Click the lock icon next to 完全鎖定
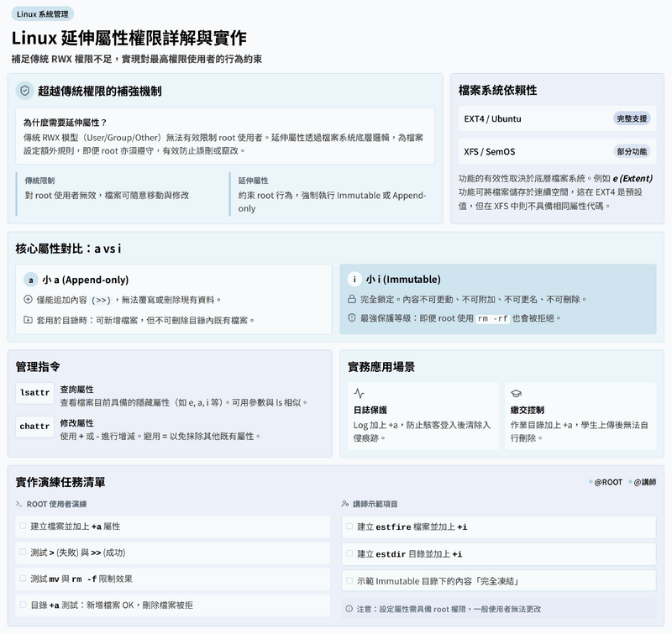The height and width of the screenshot is (634, 672). 353,299
